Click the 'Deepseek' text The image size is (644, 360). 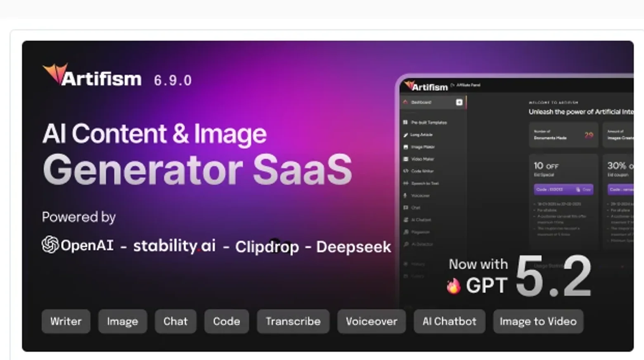(353, 247)
